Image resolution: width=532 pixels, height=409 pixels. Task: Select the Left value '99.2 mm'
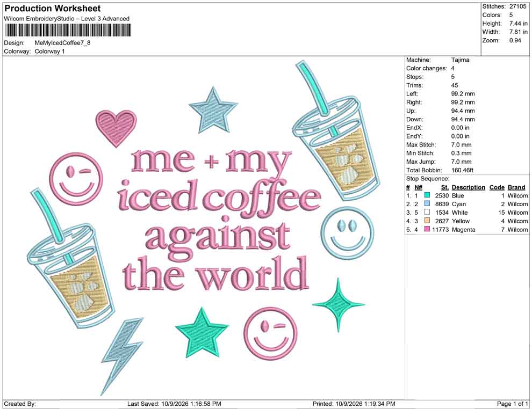(x=463, y=94)
